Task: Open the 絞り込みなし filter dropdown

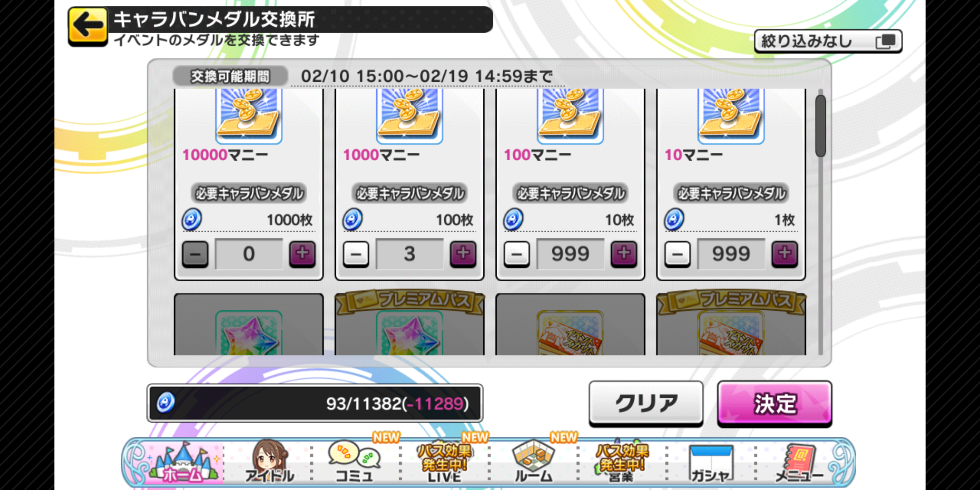Action: tap(828, 41)
